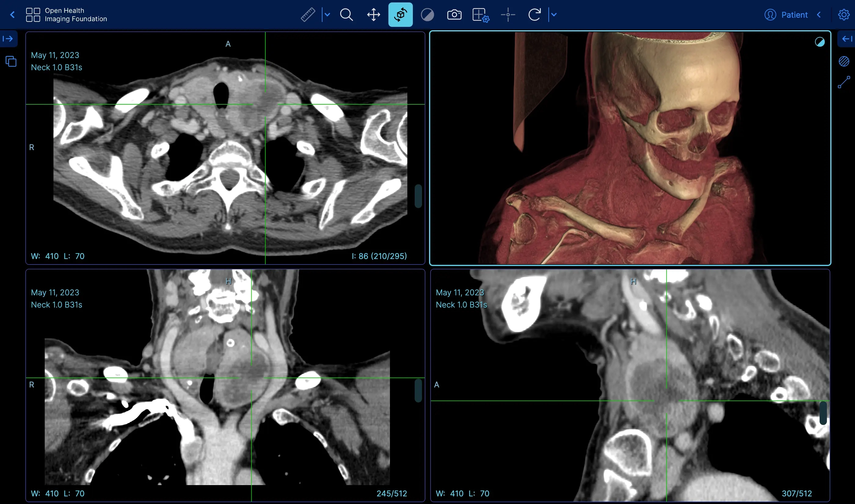Click the active 3D rotate tool
855x504 pixels.
(400, 15)
